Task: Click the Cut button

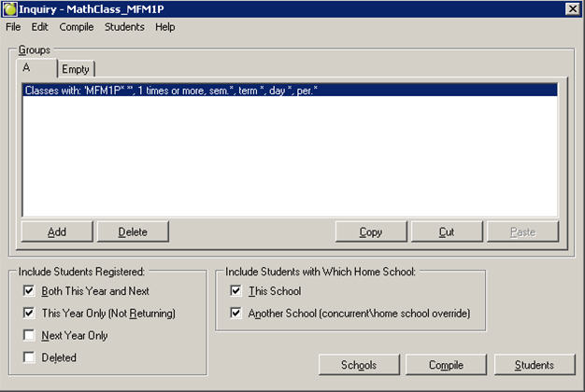Action: (x=446, y=231)
